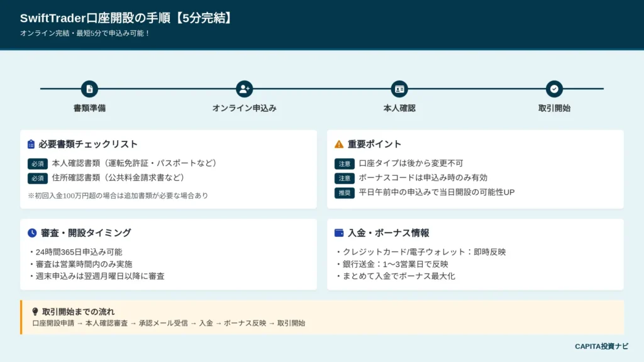Click the text 住所確認書類（公共料金請求書など）
This screenshot has height=362, width=644.
pos(118,178)
